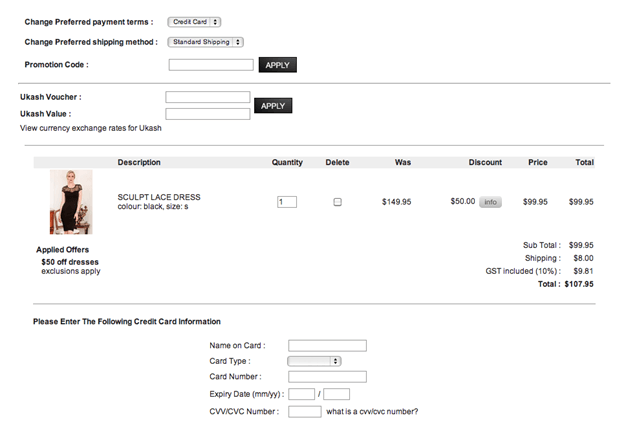
Task: Click the SCULPT LACE DRESS product name
Action: [160, 197]
